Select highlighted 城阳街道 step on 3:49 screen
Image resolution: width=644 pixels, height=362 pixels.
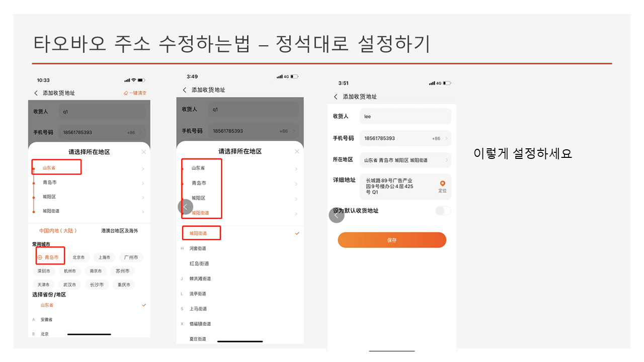tap(200, 213)
